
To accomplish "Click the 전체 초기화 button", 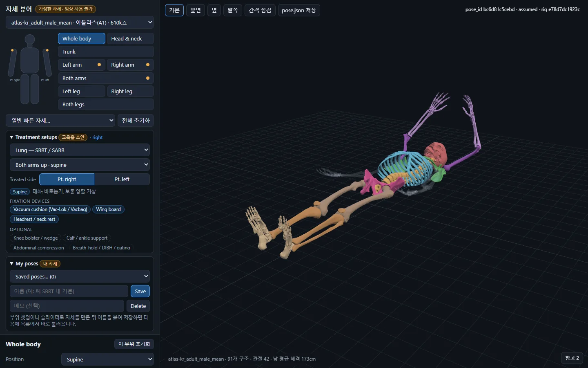I will 136,121.
